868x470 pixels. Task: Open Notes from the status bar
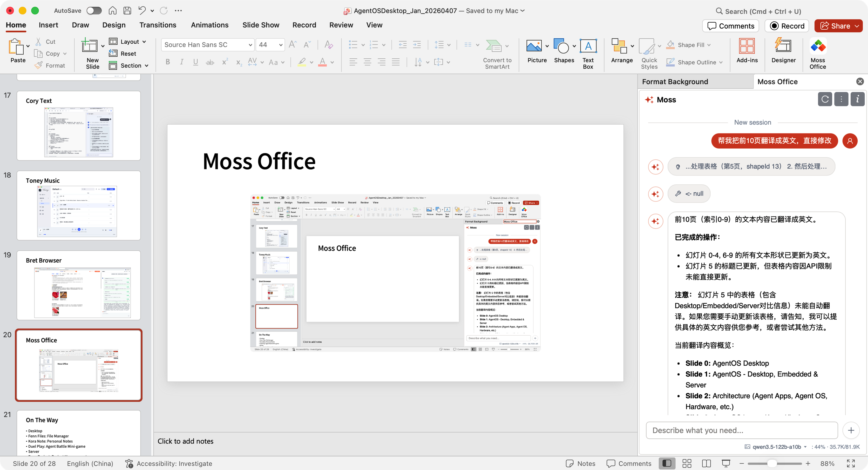(x=580, y=463)
